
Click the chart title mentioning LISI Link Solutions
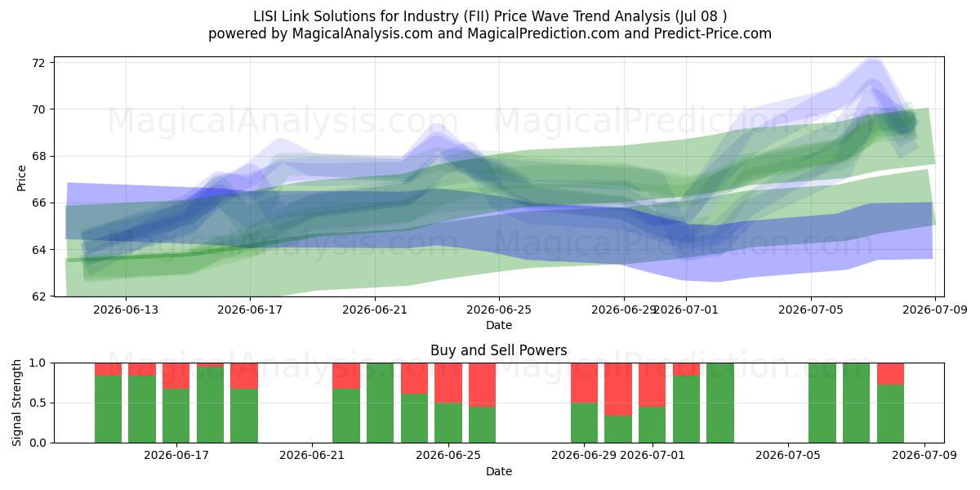coord(490,16)
